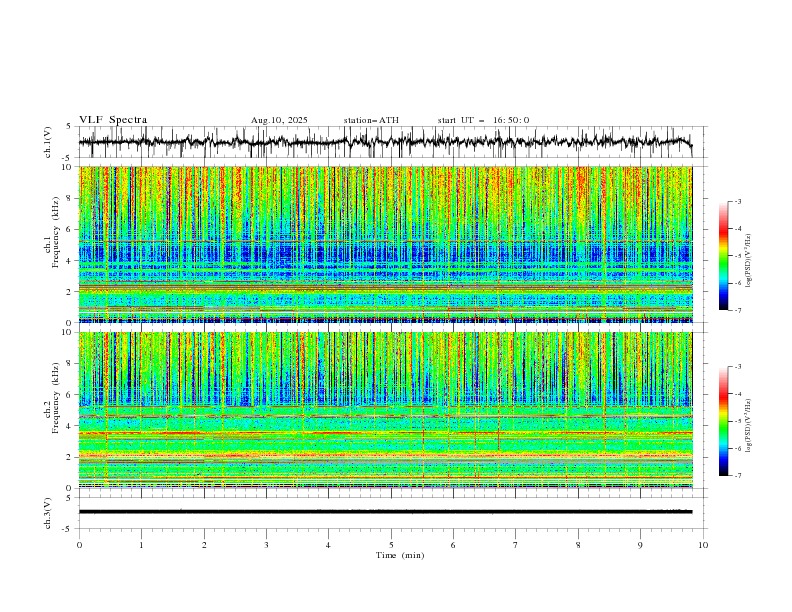792x612 pixels.
Task: Click time axis tick label '9'
Action: [640, 545]
